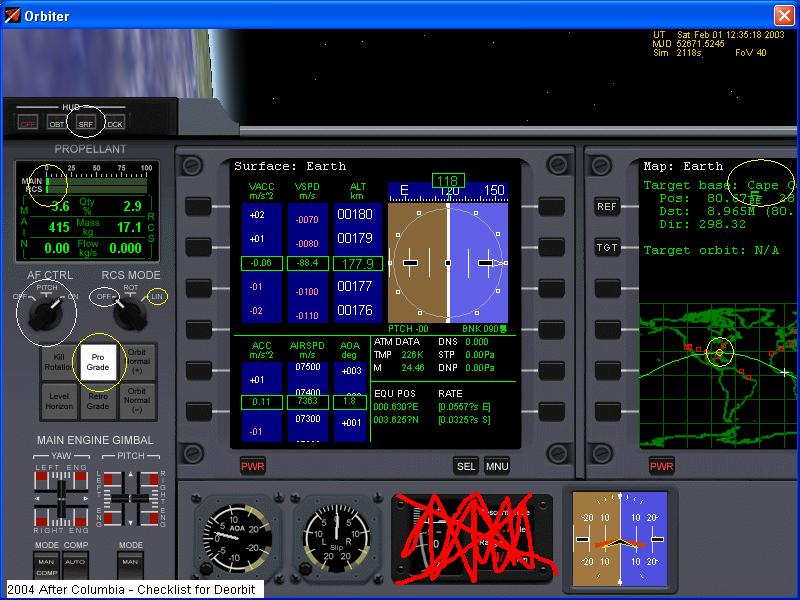Click first left-side button of Surface MFD

(x=198, y=207)
